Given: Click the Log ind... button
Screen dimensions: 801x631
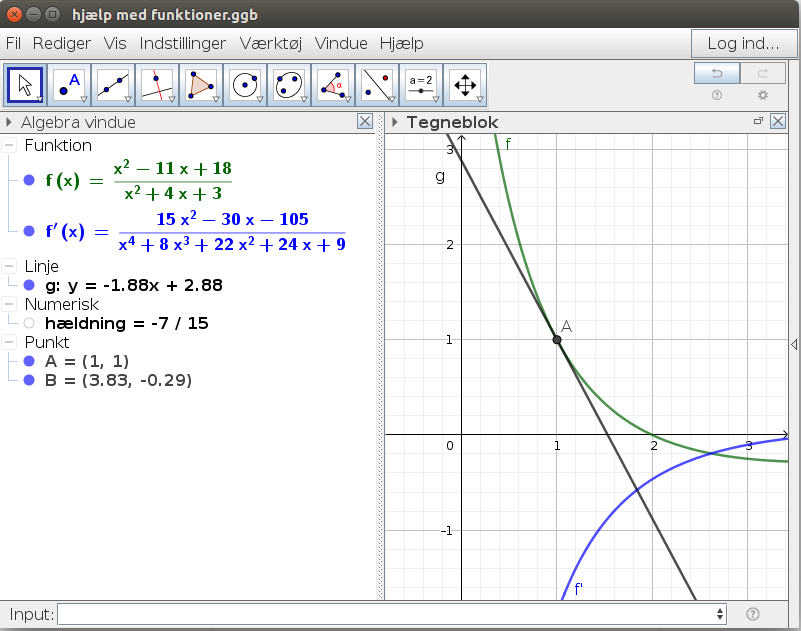Looking at the screenshot, I should pyautogui.click(x=743, y=43).
